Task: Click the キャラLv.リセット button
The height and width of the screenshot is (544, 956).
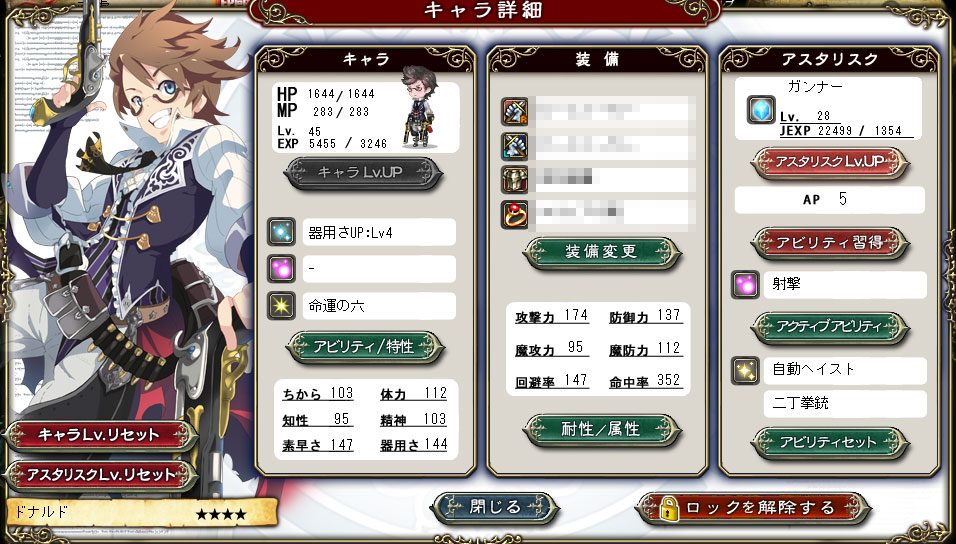Action: (99, 435)
